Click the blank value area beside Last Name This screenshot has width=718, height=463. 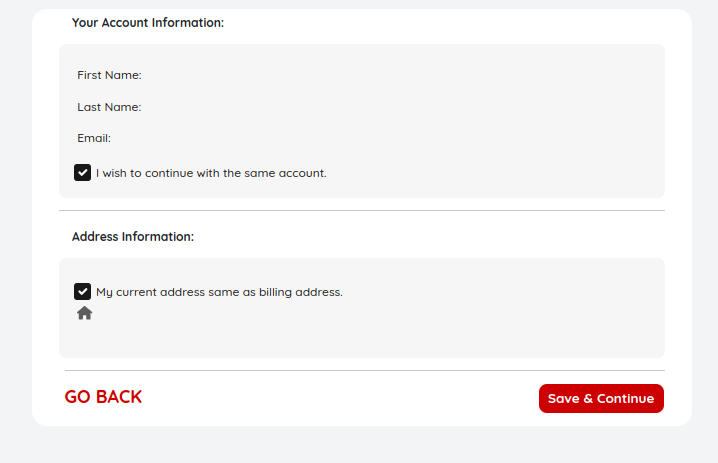(x=300, y=107)
